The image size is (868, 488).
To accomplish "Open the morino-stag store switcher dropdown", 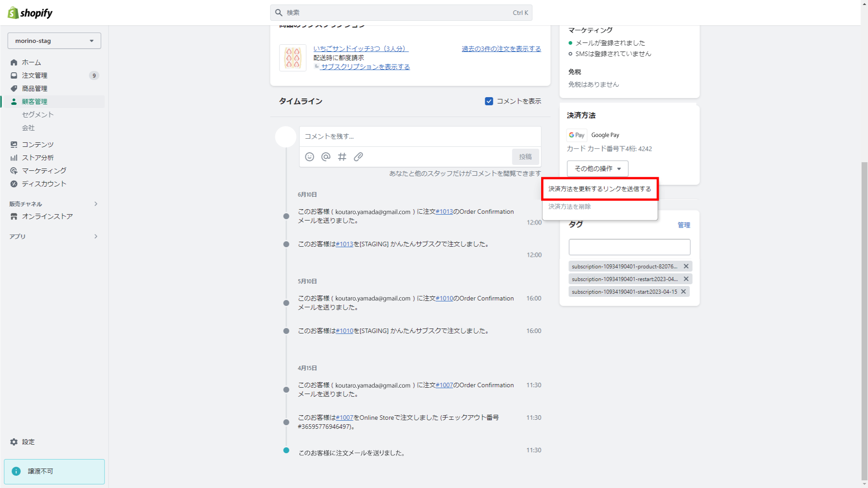I will (54, 41).
